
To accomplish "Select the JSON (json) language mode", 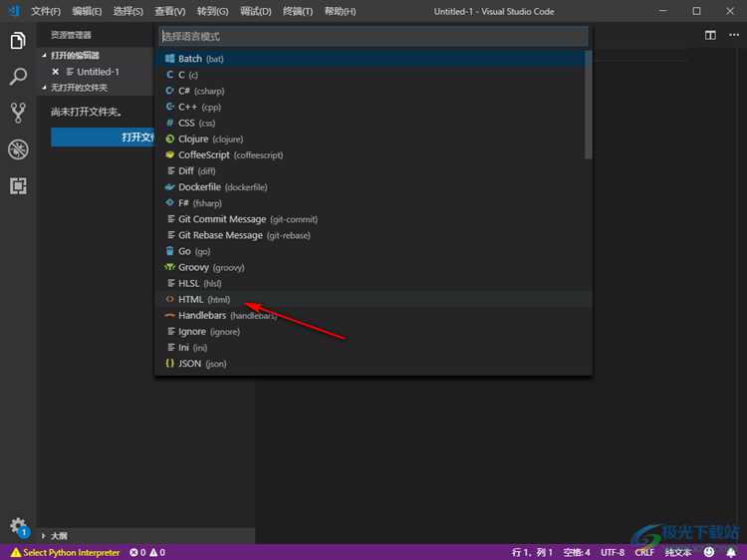I will (x=373, y=363).
